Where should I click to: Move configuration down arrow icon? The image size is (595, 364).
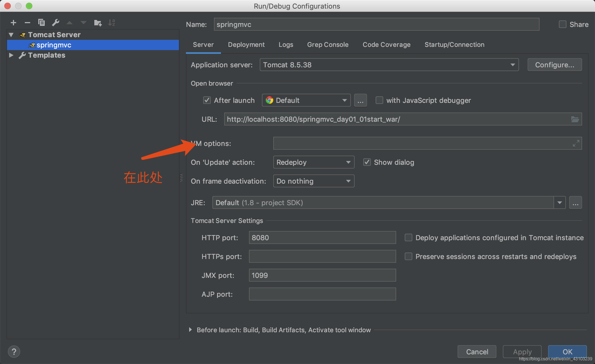(84, 23)
